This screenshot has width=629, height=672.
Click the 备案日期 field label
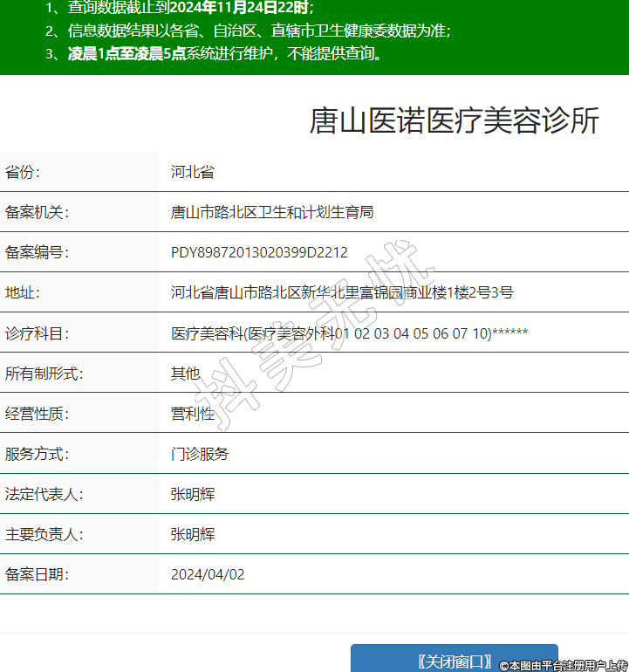[37, 574]
